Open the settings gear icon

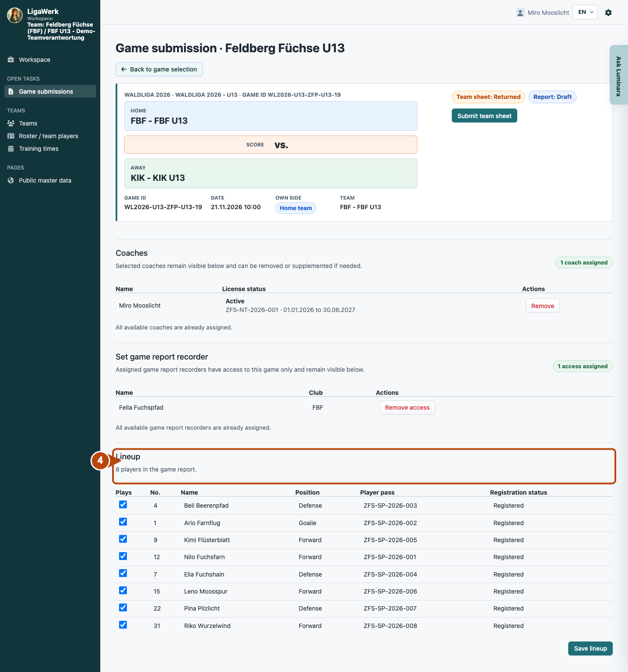tap(608, 13)
